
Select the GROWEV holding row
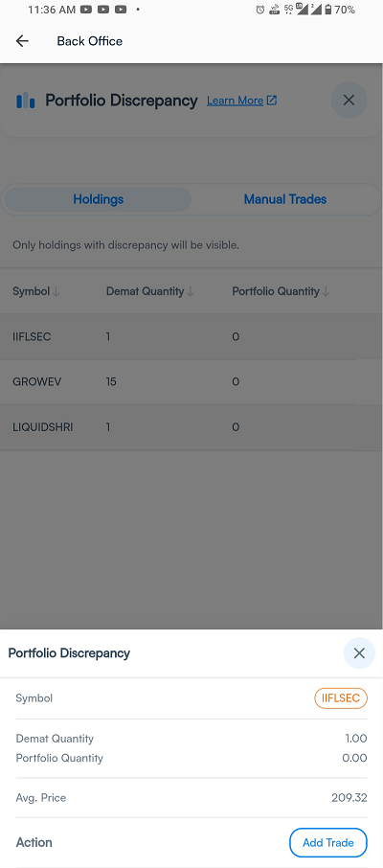pos(191,382)
